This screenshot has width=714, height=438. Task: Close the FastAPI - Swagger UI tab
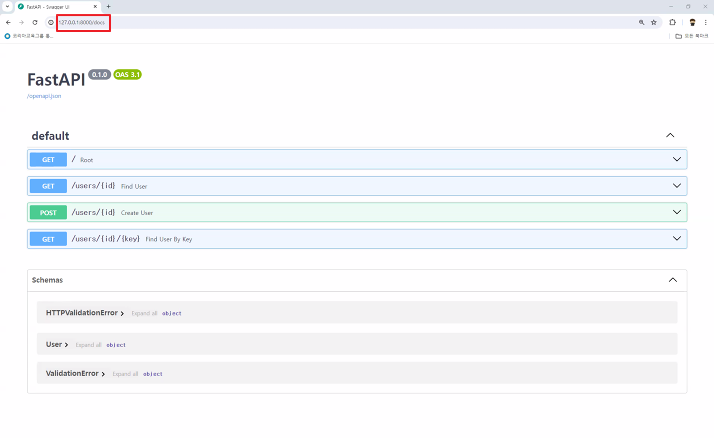tap(95, 7)
